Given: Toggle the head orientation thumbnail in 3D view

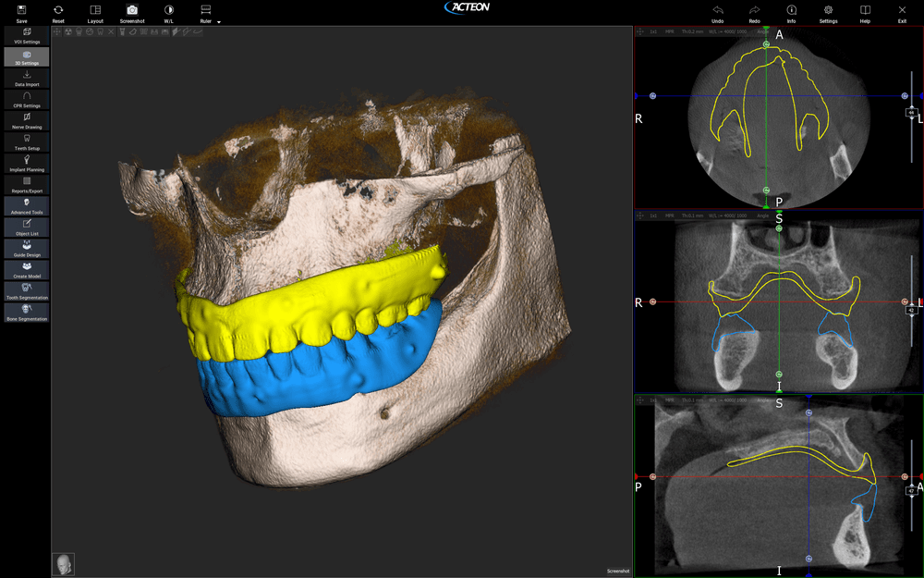Looking at the screenshot, I should point(63,564).
